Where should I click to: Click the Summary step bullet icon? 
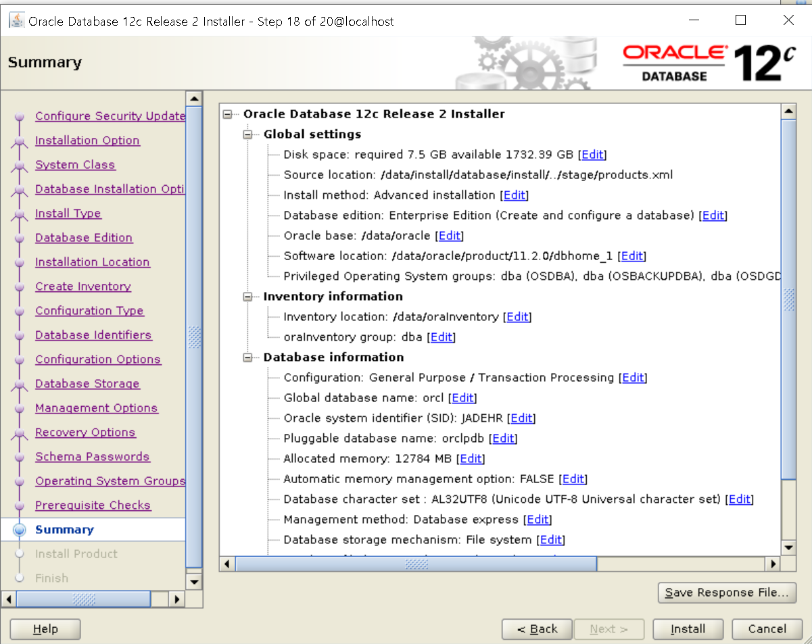click(x=20, y=530)
